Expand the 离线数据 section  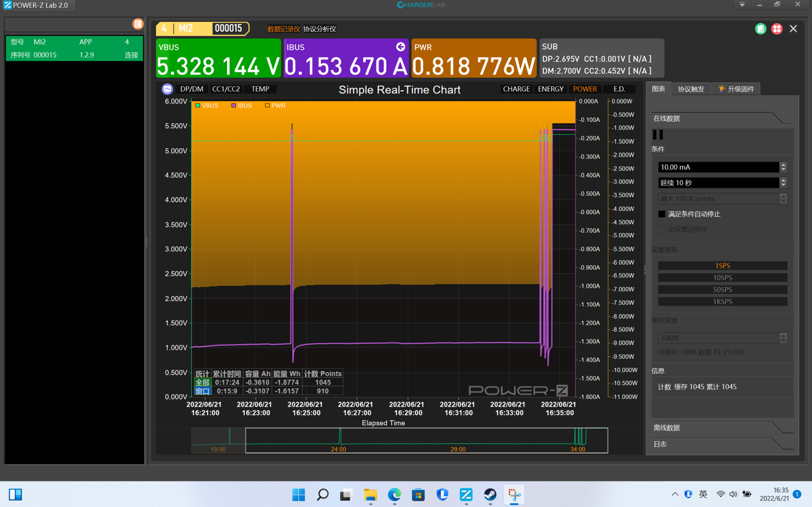[x=722, y=428]
